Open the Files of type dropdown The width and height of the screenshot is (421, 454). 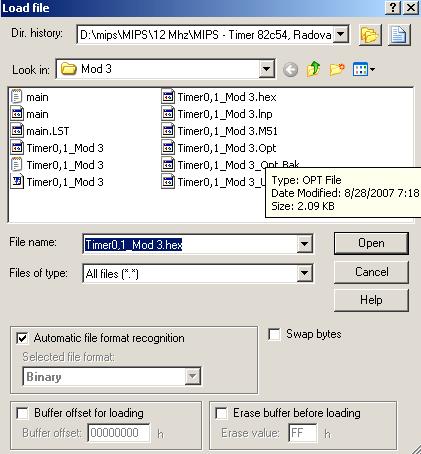(304, 274)
